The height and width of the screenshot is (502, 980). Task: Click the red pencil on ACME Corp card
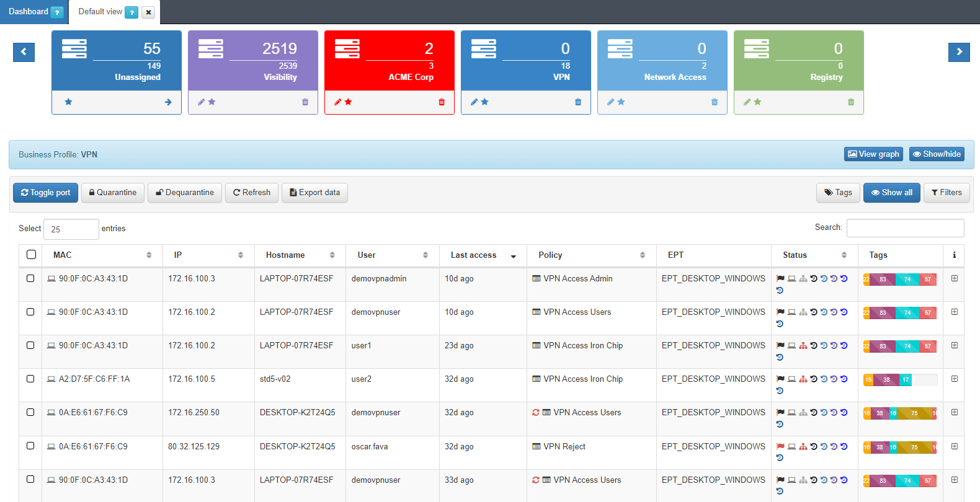(x=337, y=102)
